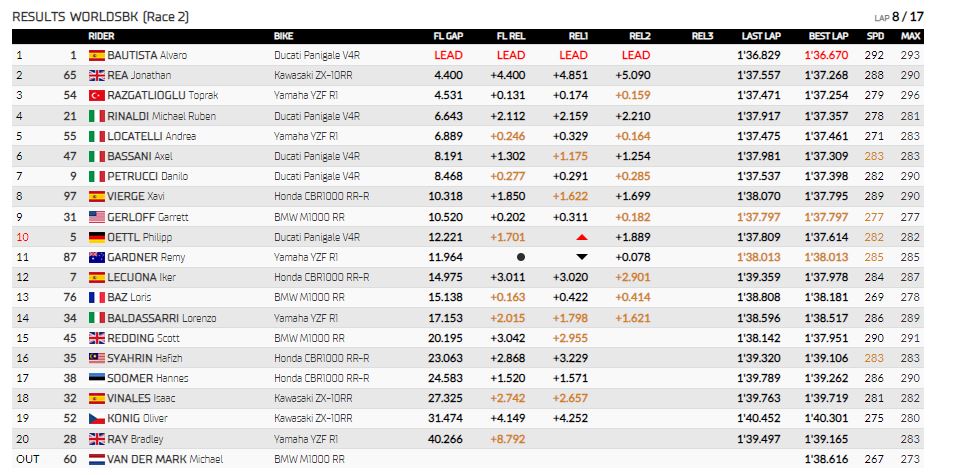Click the black dot in GARDNER's FL REL
The width and height of the screenshot is (954, 475).
click(x=520, y=257)
